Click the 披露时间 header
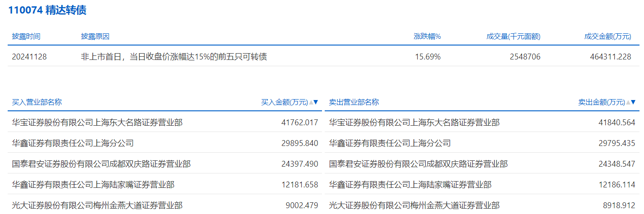 [x=26, y=36]
